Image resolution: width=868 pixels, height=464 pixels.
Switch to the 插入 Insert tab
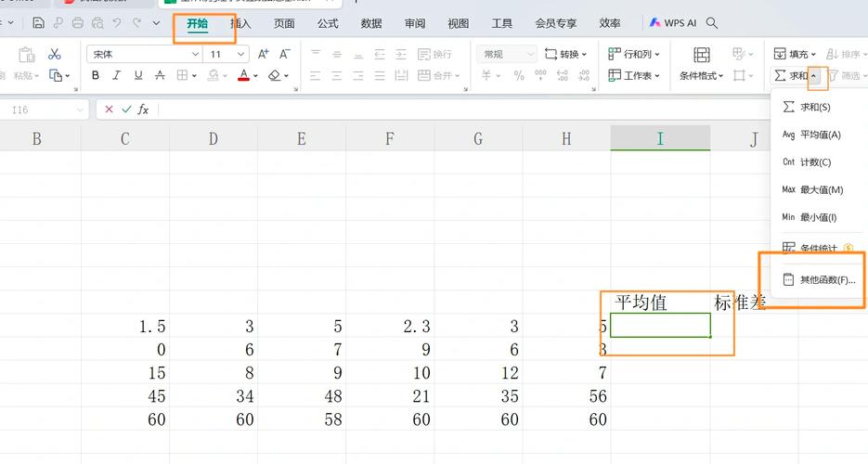point(240,23)
